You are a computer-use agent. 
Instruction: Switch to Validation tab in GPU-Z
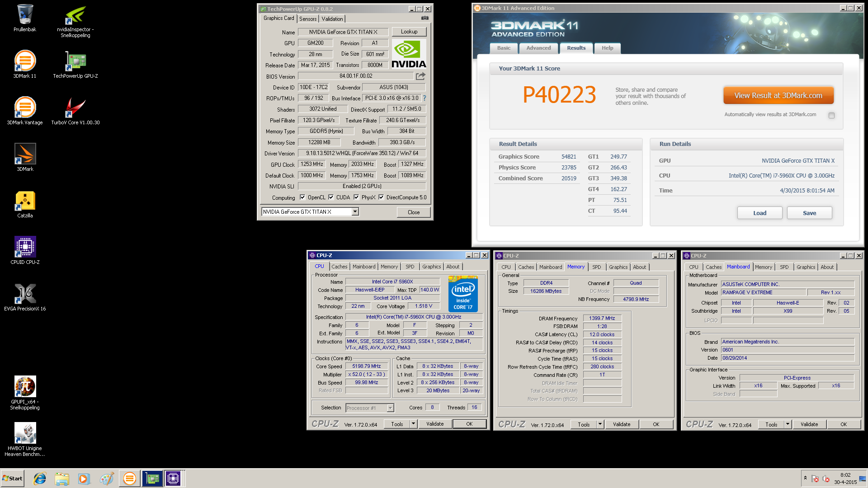tap(332, 19)
